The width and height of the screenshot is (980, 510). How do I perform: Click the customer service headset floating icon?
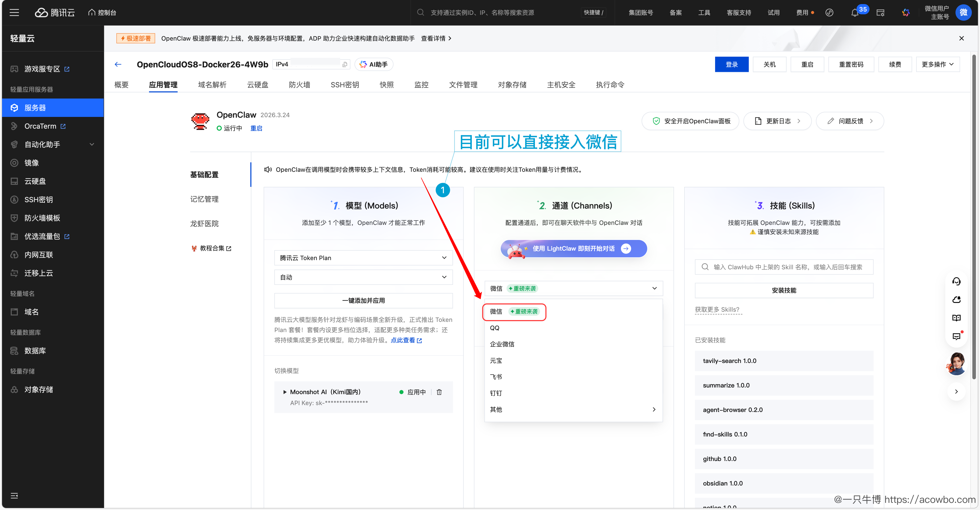(956, 281)
